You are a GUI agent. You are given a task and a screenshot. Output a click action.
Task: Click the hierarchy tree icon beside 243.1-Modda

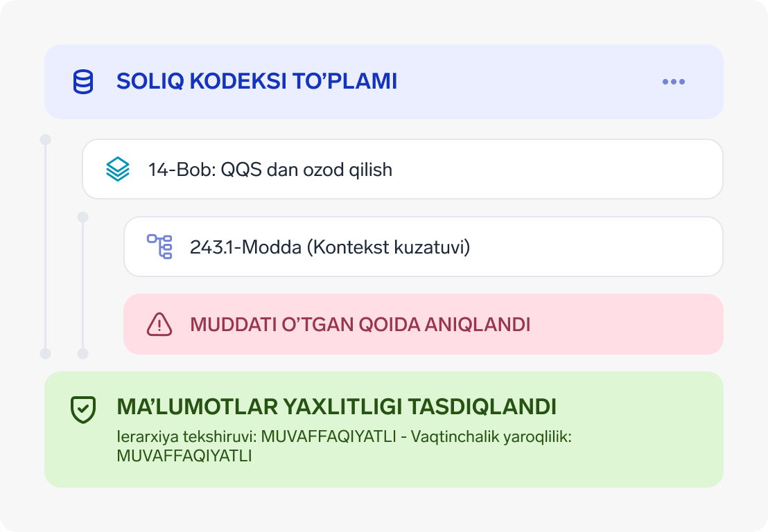tap(159, 247)
